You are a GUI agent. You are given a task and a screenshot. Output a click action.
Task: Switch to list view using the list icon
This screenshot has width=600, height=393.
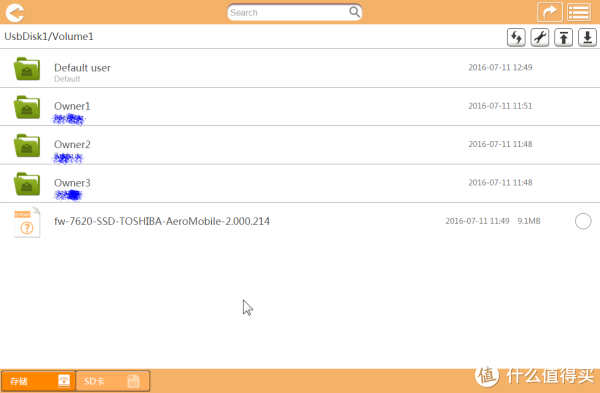pos(579,12)
